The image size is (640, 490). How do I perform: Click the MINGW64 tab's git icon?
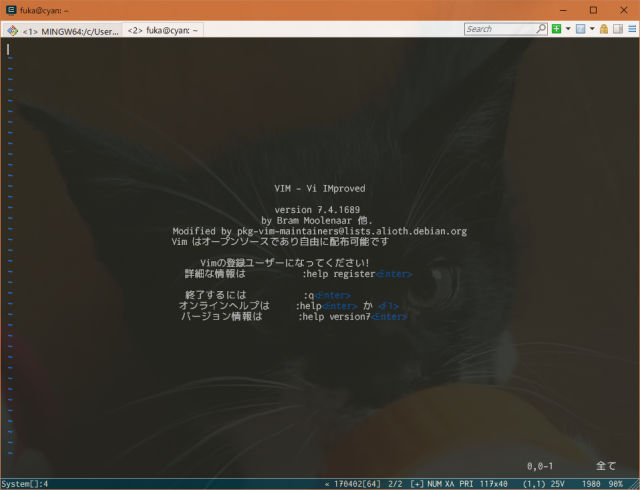click(x=13, y=31)
